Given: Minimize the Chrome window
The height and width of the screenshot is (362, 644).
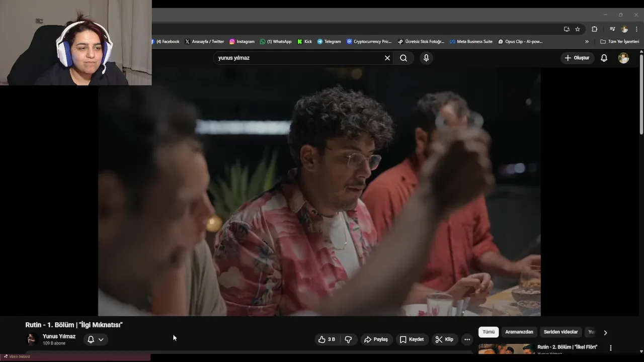Looking at the screenshot, I should click(605, 15).
